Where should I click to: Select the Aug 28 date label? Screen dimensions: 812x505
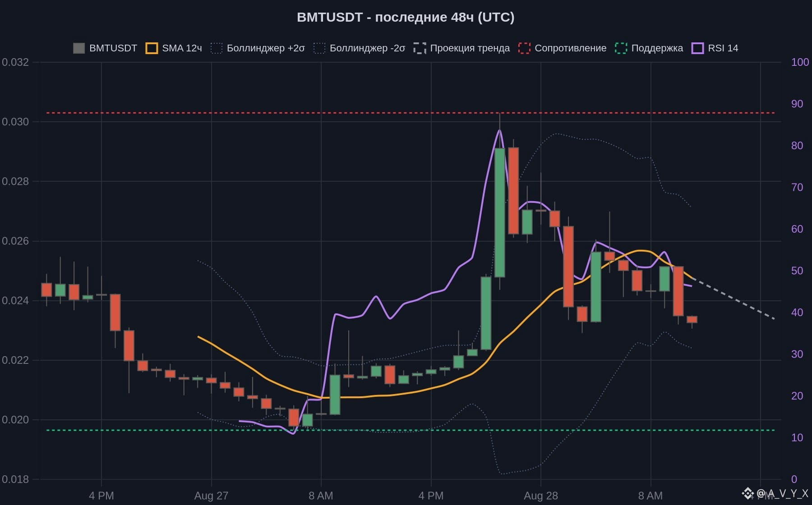tap(541, 496)
